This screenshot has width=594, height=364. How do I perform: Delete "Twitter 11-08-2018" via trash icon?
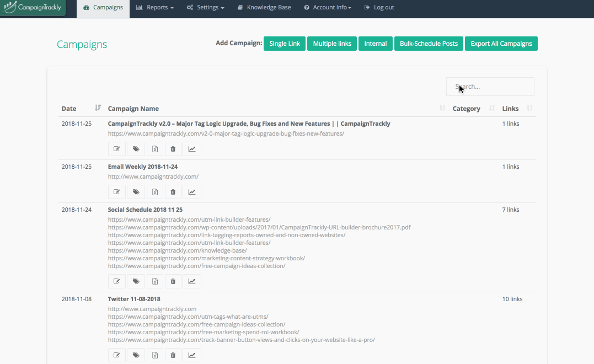click(173, 355)
